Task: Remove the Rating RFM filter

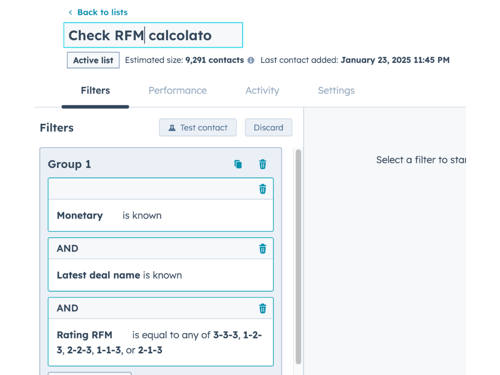Action: pos(263,308)
